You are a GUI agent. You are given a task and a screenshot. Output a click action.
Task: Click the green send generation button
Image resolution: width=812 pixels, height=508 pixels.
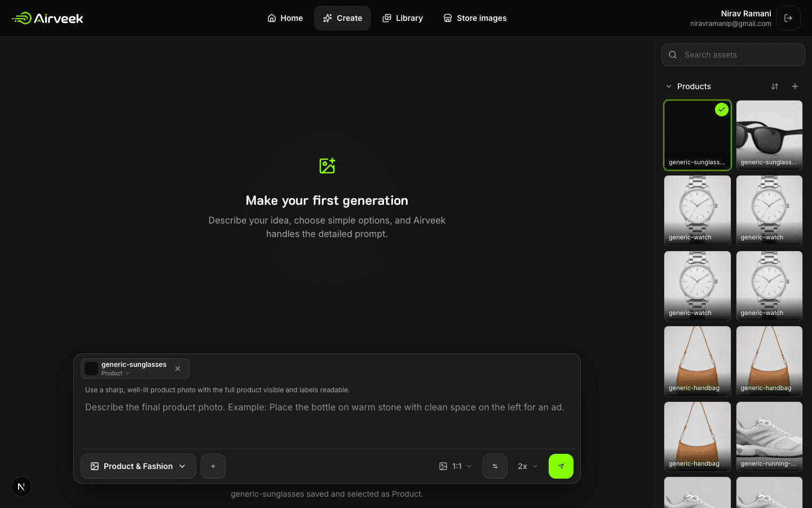pyautogui.click(x=561, y=466)
